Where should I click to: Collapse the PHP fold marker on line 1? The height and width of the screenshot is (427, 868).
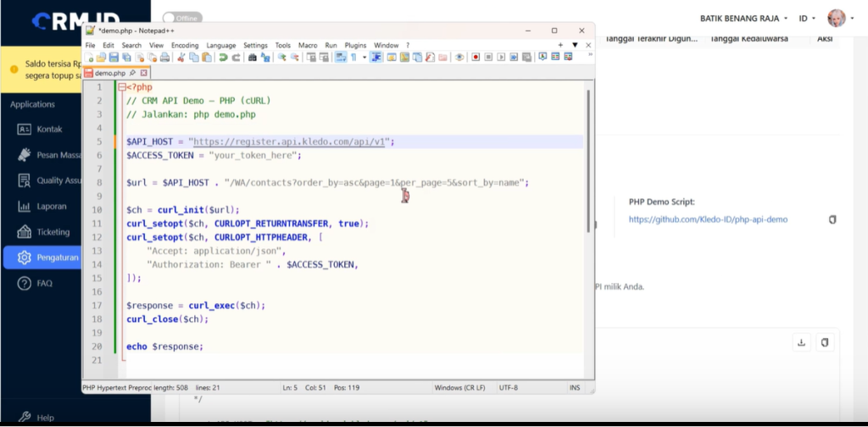click(122, 87)
